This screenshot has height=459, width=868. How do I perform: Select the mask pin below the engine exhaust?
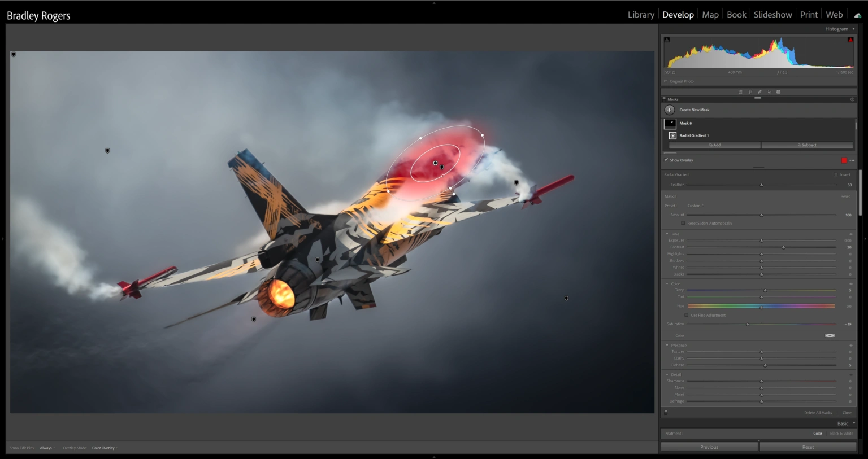pyautogui.click(x=254, y=320)
